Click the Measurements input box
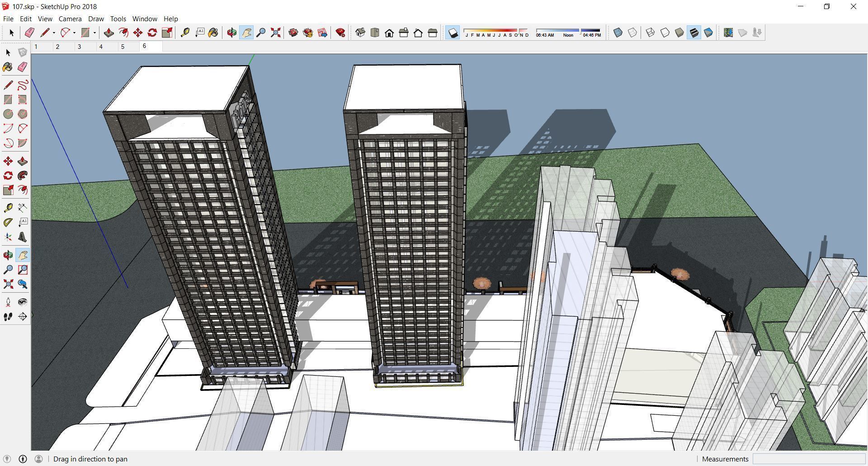Viewport: 868px width, 466px height. point(809,459)
